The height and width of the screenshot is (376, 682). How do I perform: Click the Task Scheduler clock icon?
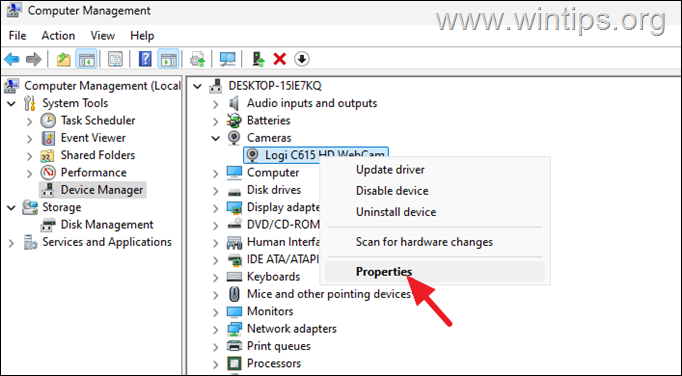48,121
